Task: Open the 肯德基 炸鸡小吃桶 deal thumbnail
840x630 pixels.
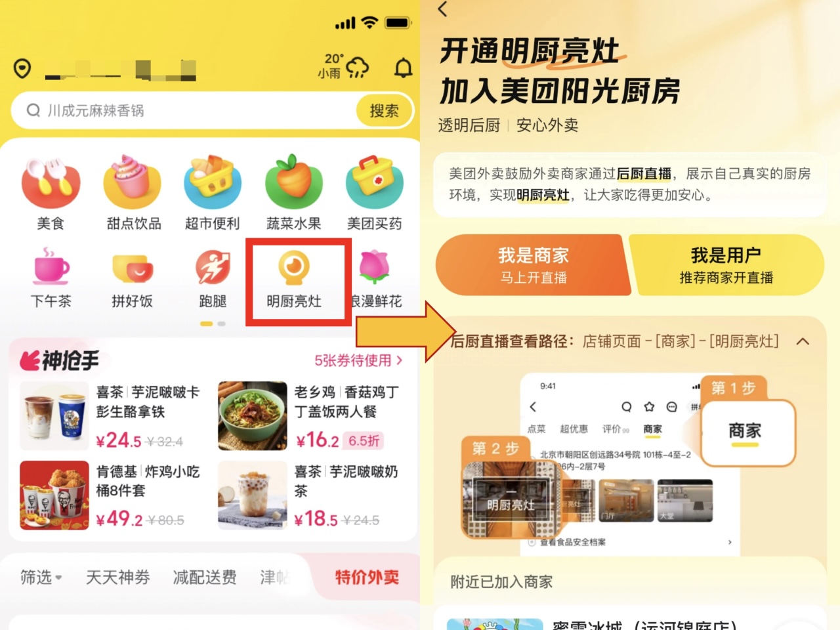Action: pos(54,495)
